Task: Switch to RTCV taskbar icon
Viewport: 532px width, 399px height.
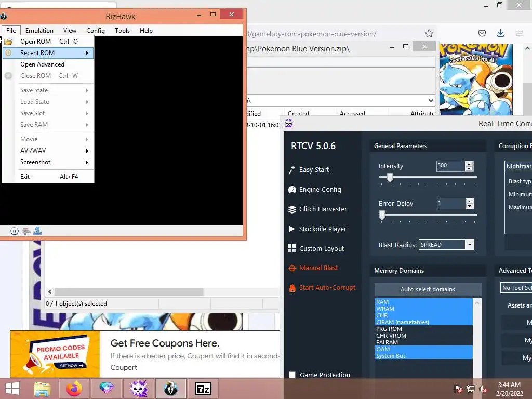Action: [139, 389]
